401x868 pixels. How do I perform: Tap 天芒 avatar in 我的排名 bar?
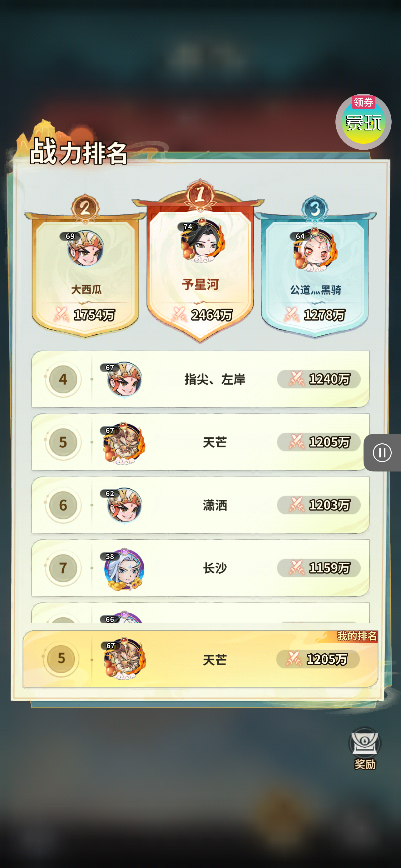tap(125, 658)
